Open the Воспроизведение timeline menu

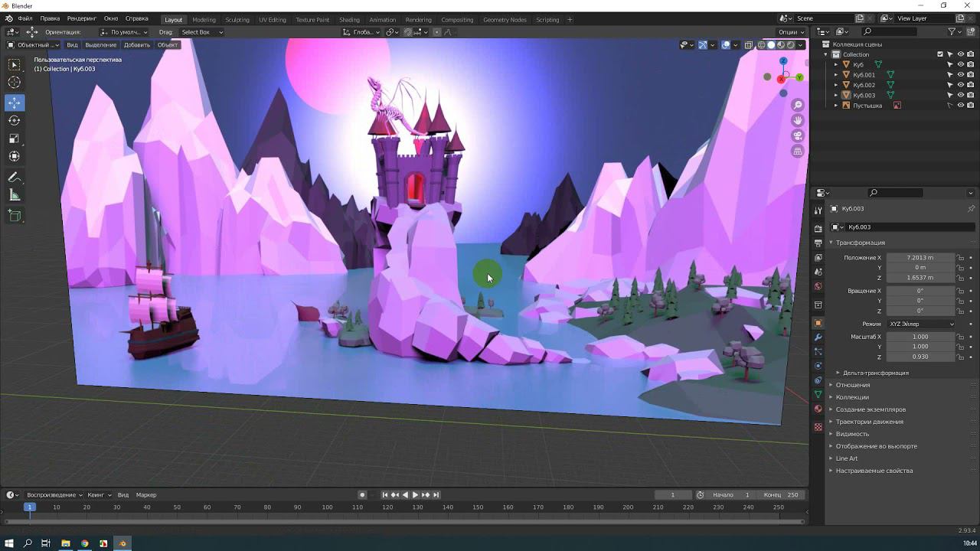(54, 495)
